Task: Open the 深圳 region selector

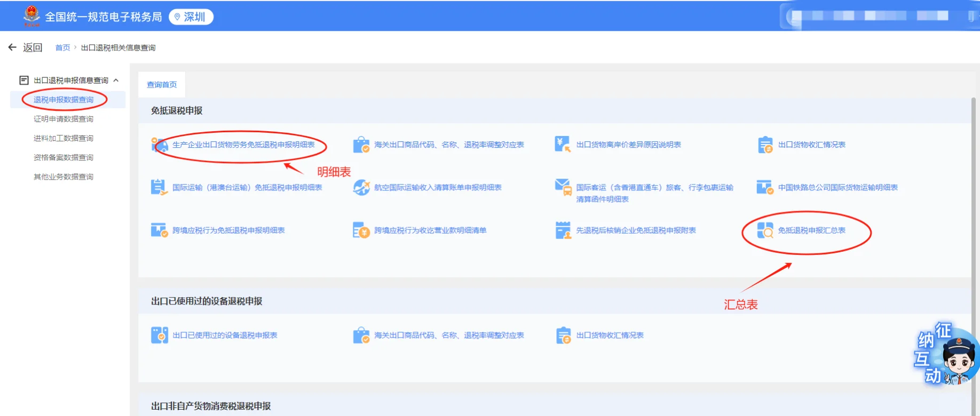Action: pyautogui.click(x=191, y=17)
